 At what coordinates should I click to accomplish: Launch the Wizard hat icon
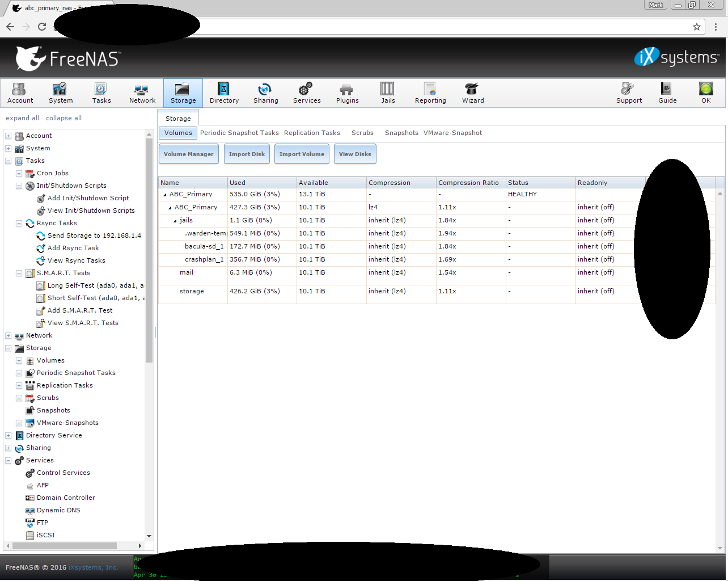coord(473,93)
